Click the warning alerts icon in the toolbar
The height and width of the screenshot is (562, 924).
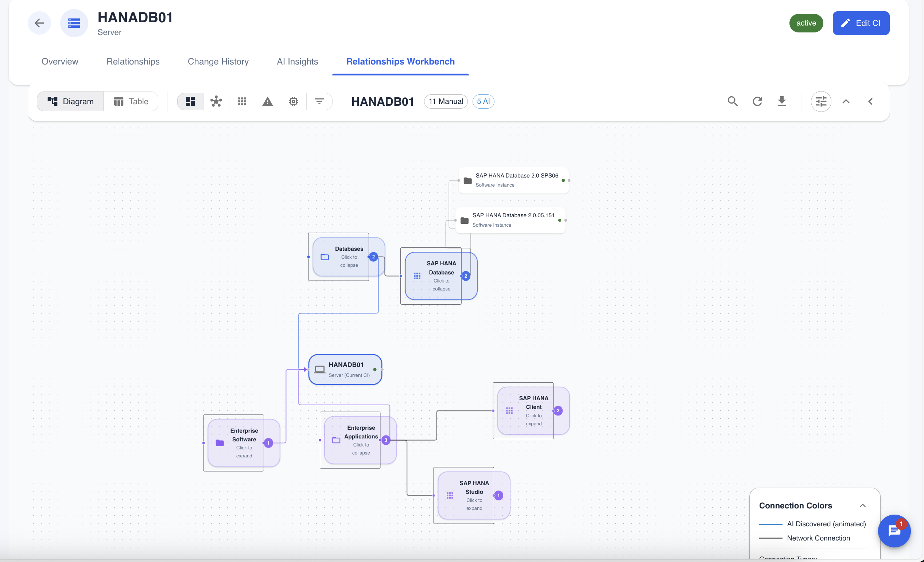[x=268, y=101]
